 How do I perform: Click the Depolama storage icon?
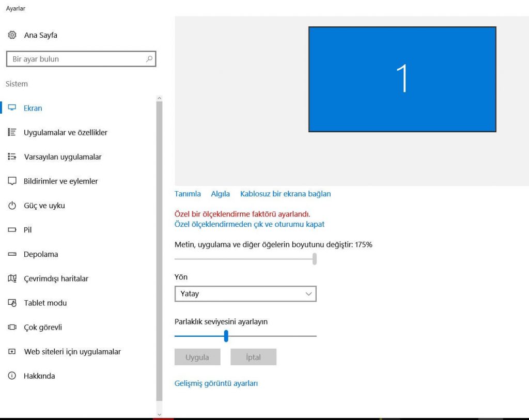click(x=12, y=254)
